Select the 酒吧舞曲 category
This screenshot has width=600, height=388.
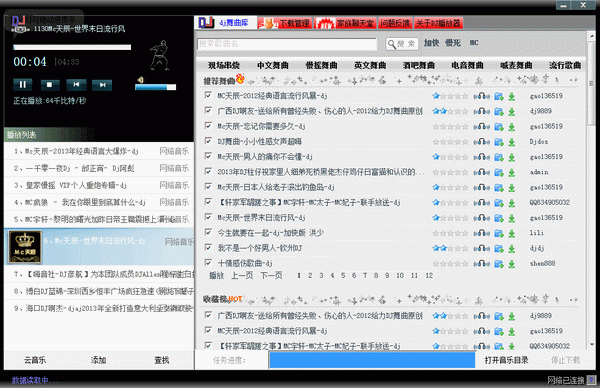(x=419, y=65)
